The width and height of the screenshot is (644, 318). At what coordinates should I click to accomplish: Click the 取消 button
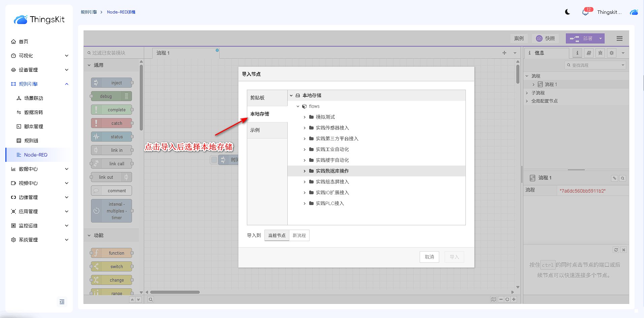click(429, 257)
